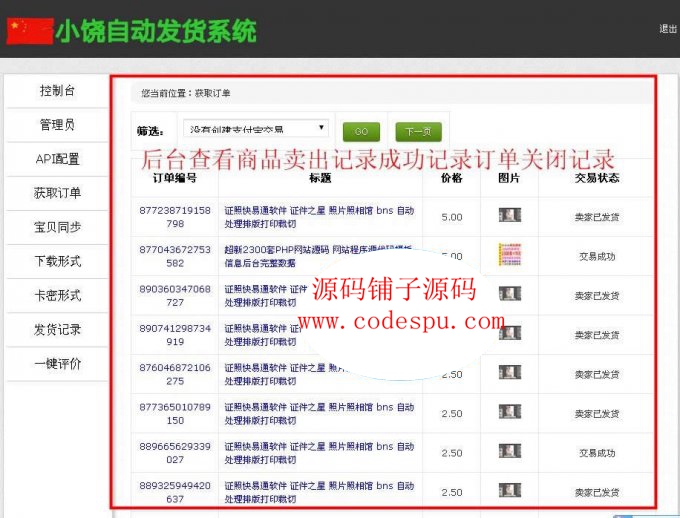680x518 pixels.
Task: Click the 价格 column header
Action: click(x=451, y=178)
